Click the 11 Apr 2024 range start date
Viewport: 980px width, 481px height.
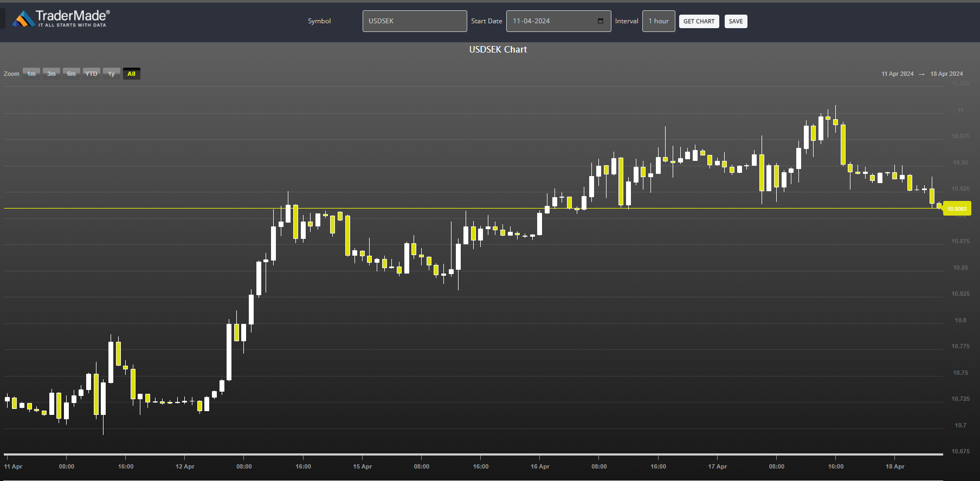click(x=897, y=74)
